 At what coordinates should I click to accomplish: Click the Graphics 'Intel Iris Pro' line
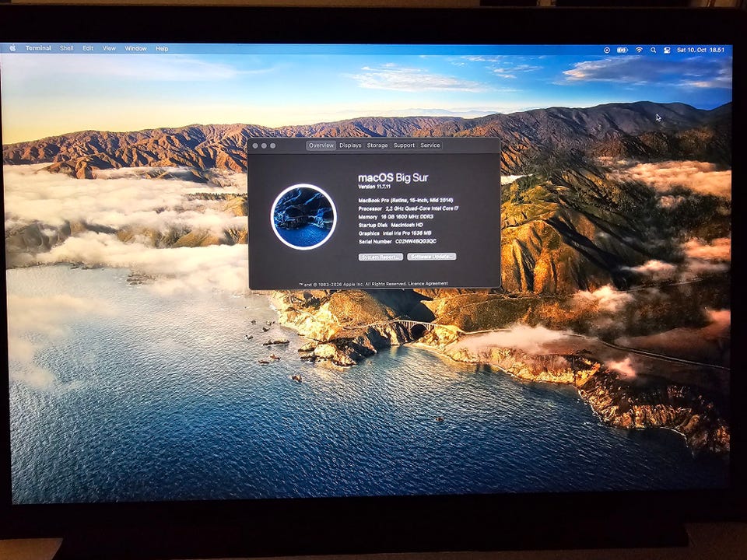[395, 233]
